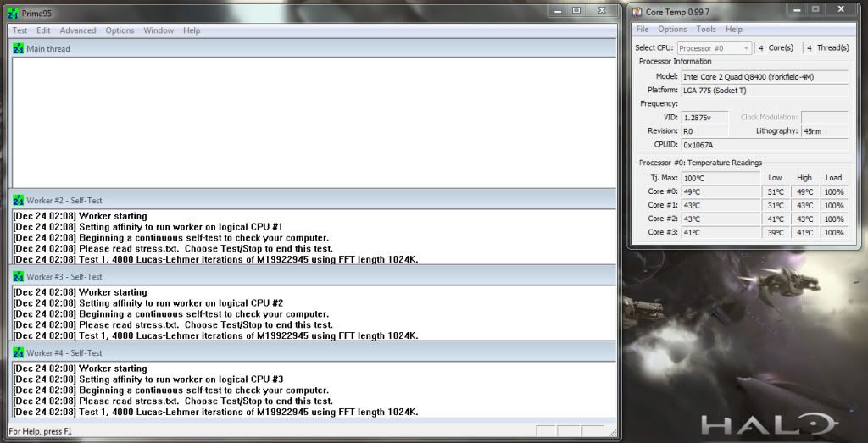Click the CPUID value 0x1067A
868x443 pixels.
pyautogui.click(x=765, y=144)
